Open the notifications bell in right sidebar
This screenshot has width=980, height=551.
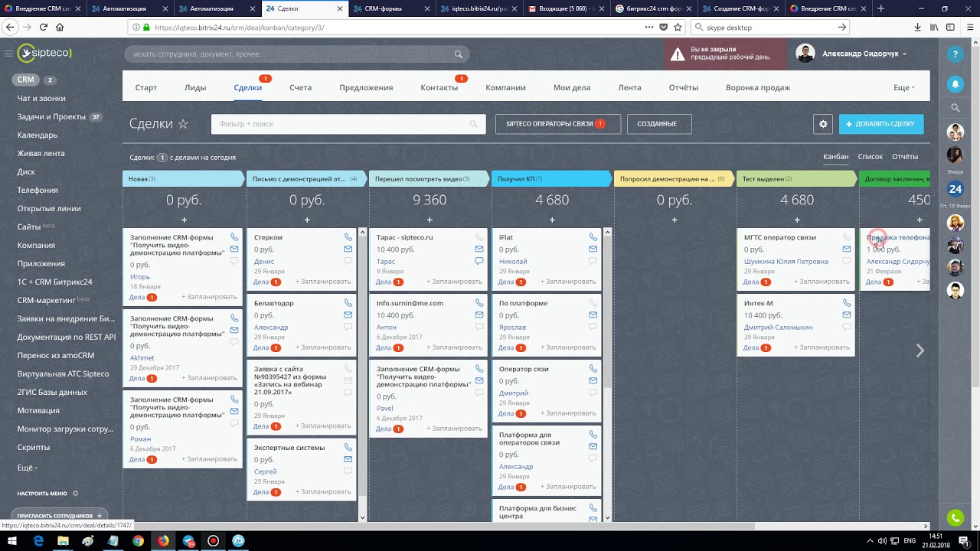coord(955,83)
